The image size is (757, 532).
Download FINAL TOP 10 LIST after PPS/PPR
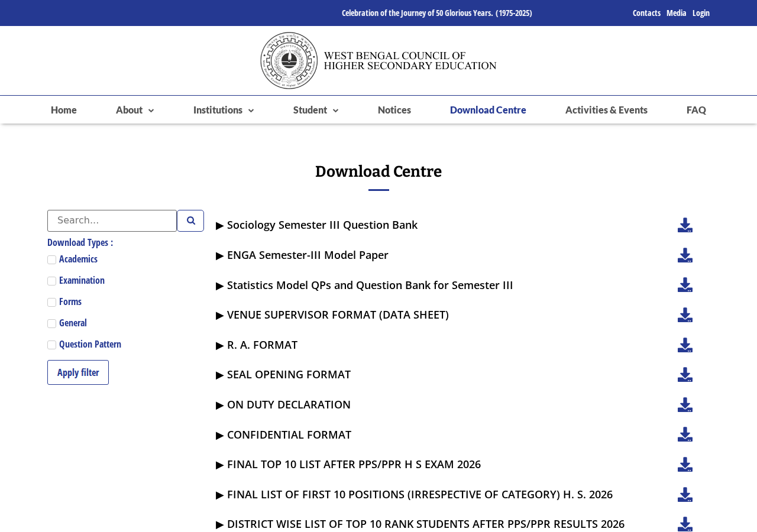click(685, 465)
